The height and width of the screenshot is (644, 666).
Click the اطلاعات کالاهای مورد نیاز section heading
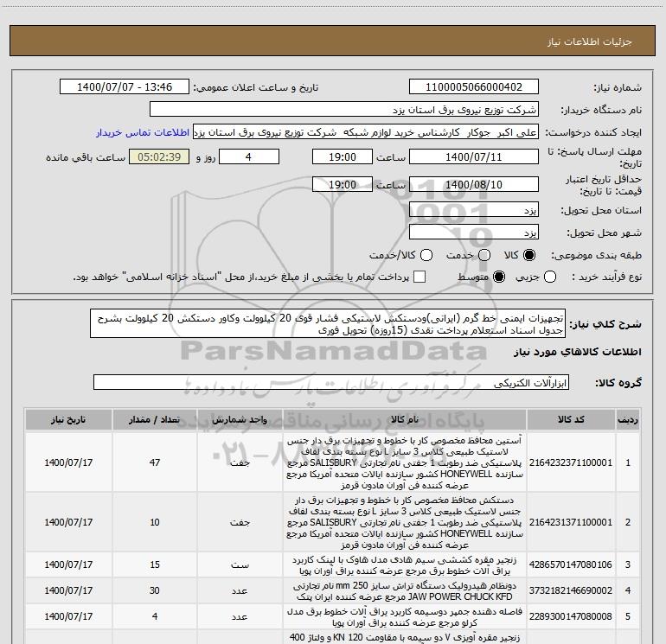pyautogui.click(x=577, y=352)
